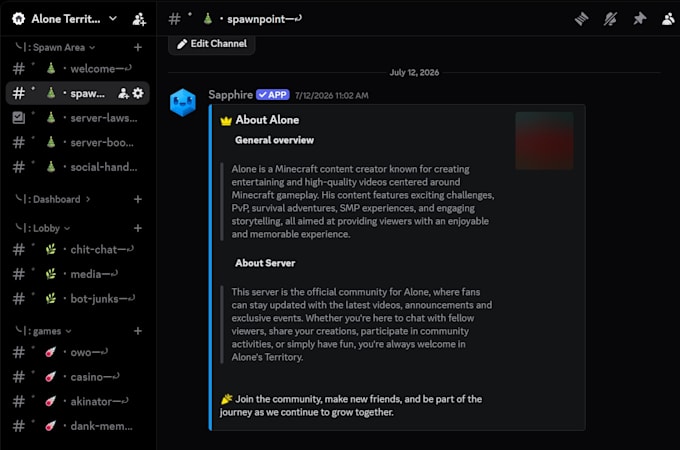
Task: Click the leaf emoji of chit-chat channel
Action: coord(51,249)
